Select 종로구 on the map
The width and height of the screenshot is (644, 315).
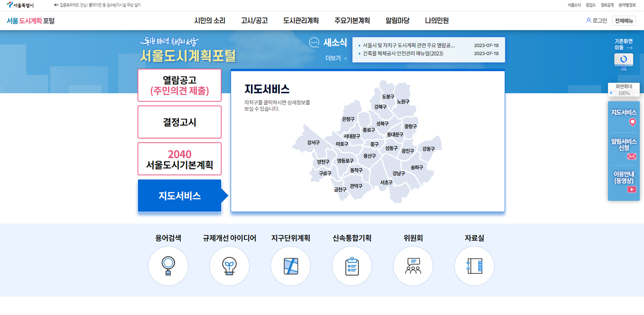[369, 130]
